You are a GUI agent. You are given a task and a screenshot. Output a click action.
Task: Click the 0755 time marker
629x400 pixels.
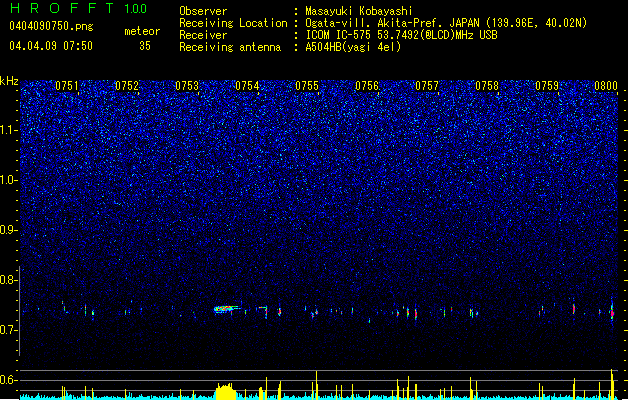[307, 86]
